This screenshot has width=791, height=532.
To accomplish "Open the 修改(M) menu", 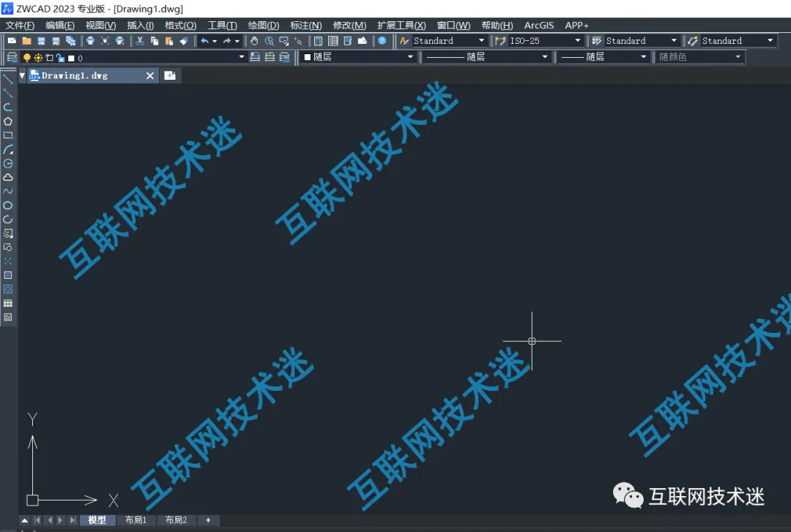I will click(349, 25).
